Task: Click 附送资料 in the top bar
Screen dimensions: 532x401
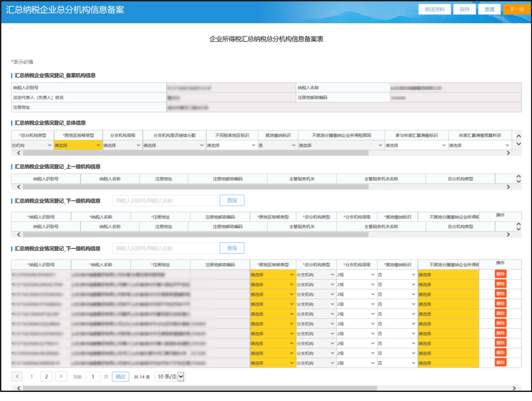Action: [435, 9]
